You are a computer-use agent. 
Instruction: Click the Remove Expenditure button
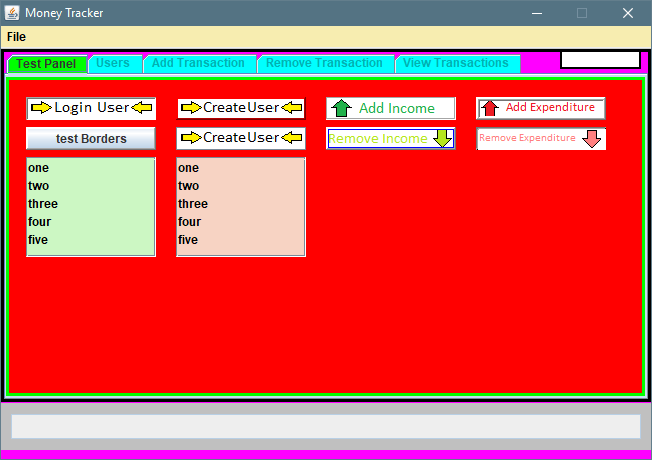click(x=541, y=138)
